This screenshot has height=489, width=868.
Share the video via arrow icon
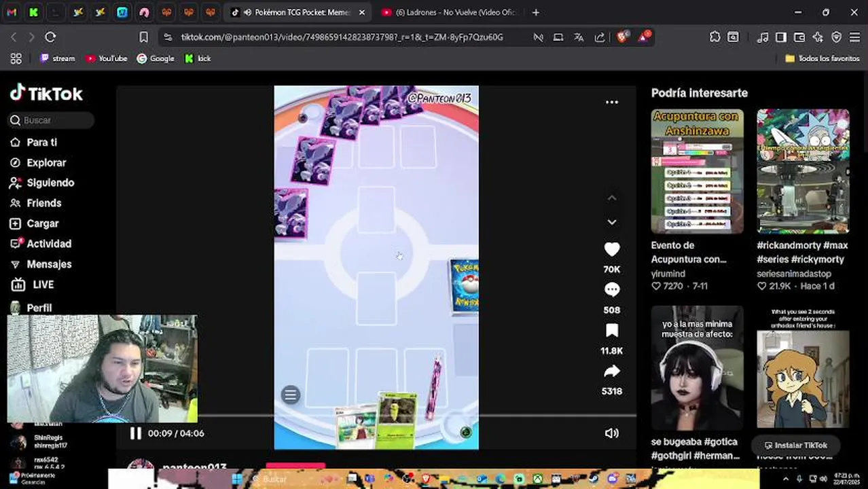[x=611, y=372]
